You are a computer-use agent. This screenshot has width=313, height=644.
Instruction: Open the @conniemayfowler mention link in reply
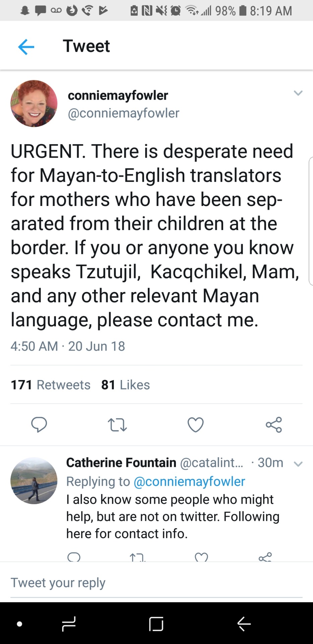point(189,481)
